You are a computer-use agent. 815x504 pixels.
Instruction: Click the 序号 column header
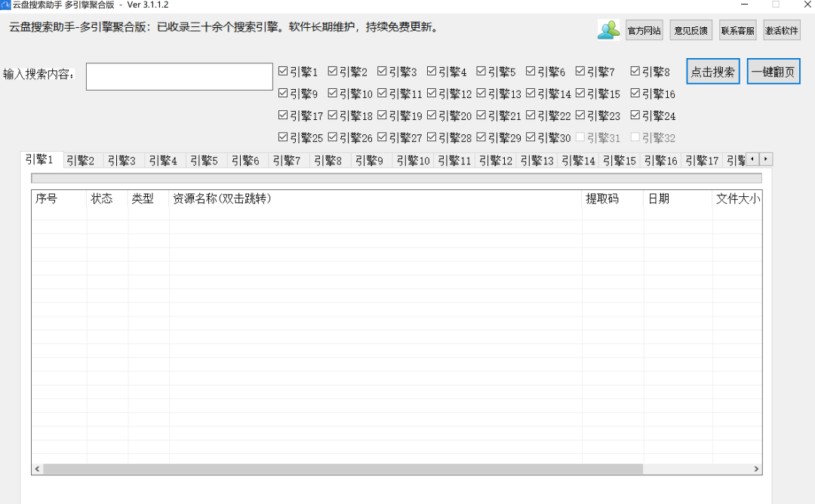tap(59, 198)
